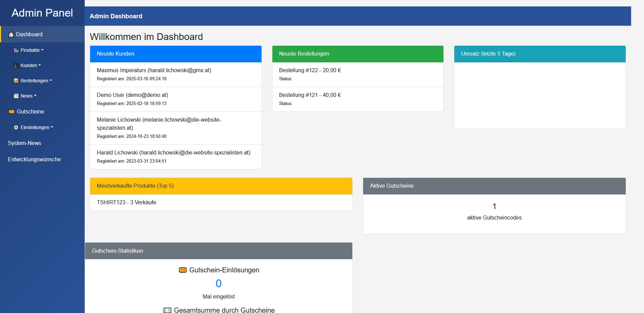Click the ticket icon beside Gutschein-Einlösungen
Viewport: 644px width, 313px height.
(183, 270)
